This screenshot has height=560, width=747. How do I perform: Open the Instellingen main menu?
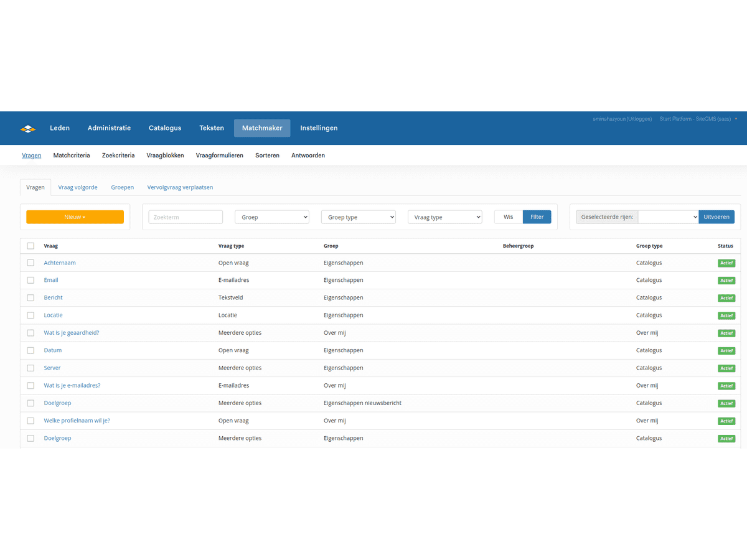[x=319, y=128]
